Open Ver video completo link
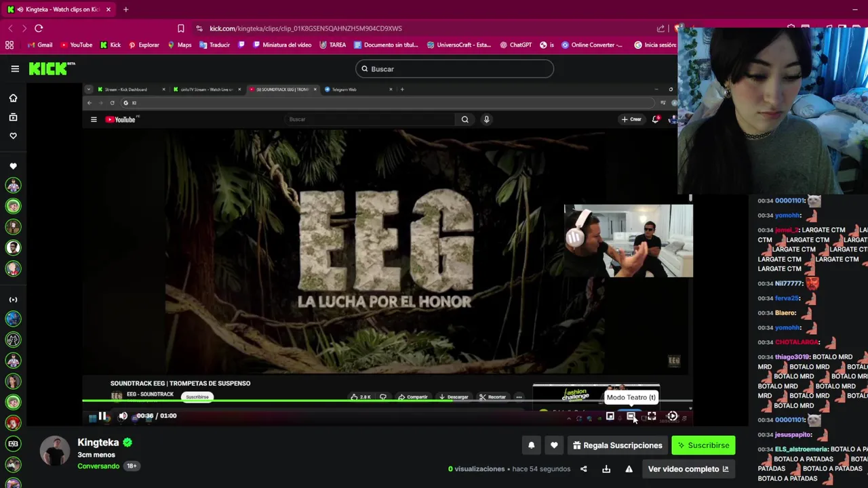The height and width of the screenshot is (488, 868). click(x=688, y=469)
